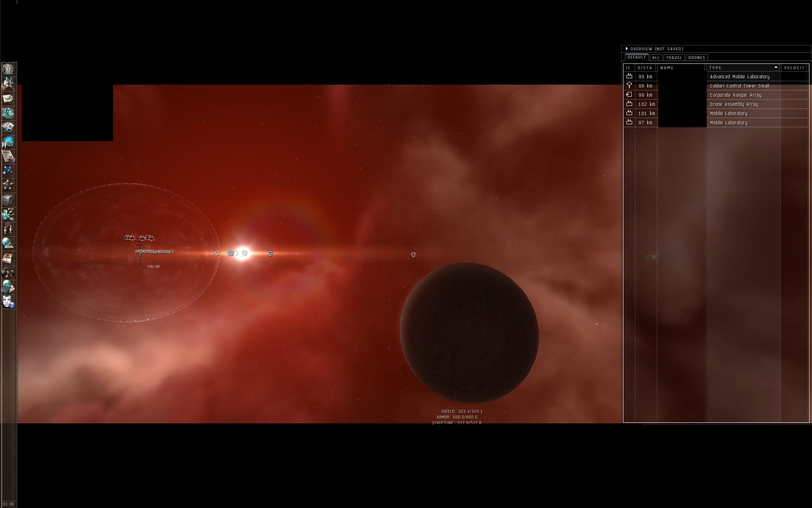This screenshot has height=508, width=812.
Task: Open the Journal
Action: 8,258
